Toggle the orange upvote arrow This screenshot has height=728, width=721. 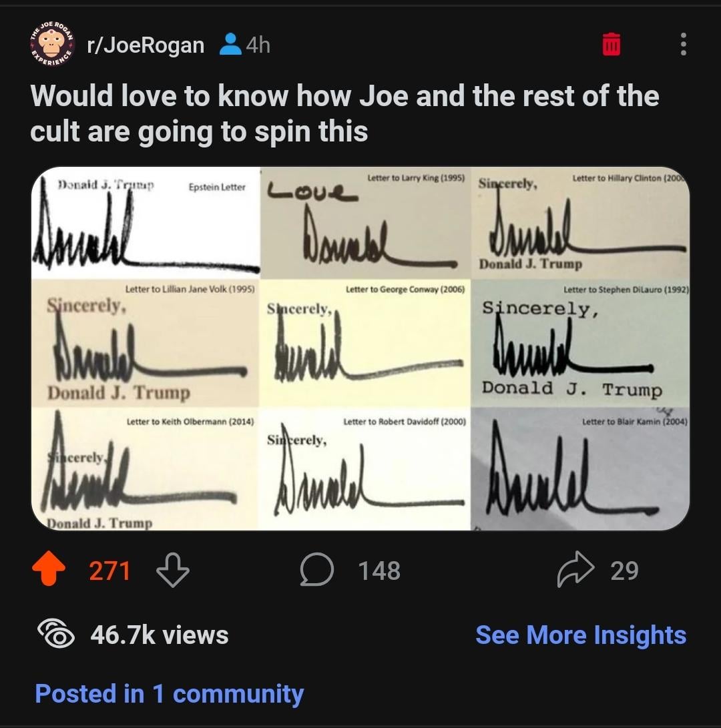tap(49, 567)
